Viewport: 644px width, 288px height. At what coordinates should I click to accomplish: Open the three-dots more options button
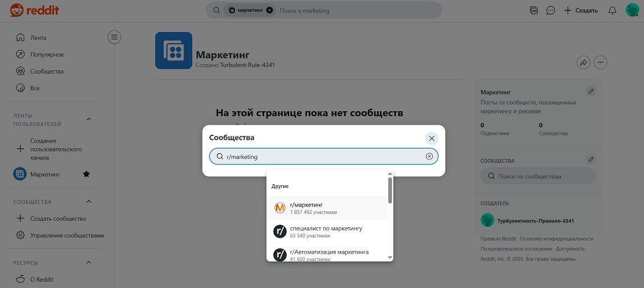601,62
